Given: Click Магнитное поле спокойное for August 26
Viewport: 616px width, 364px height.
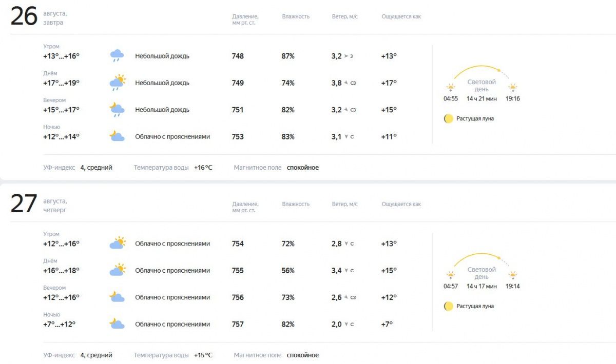Looking at the screenshot, I should tap(276, 168).
